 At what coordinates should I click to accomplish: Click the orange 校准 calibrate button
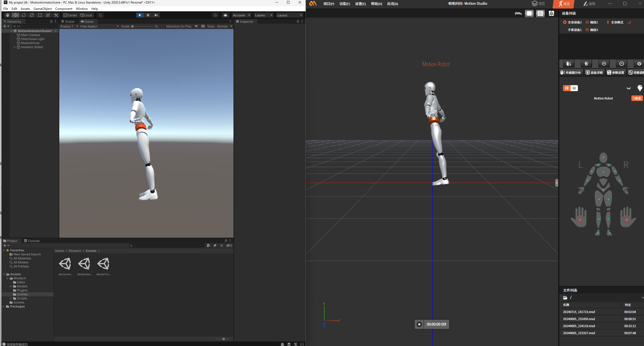pyautogui.click(x=637, y=98)
